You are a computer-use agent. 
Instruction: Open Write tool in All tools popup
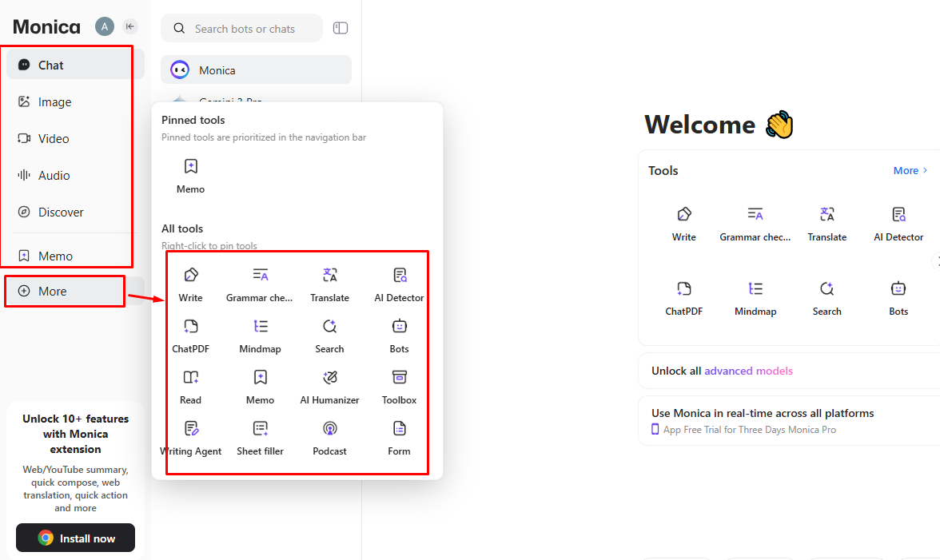point(190,285)
